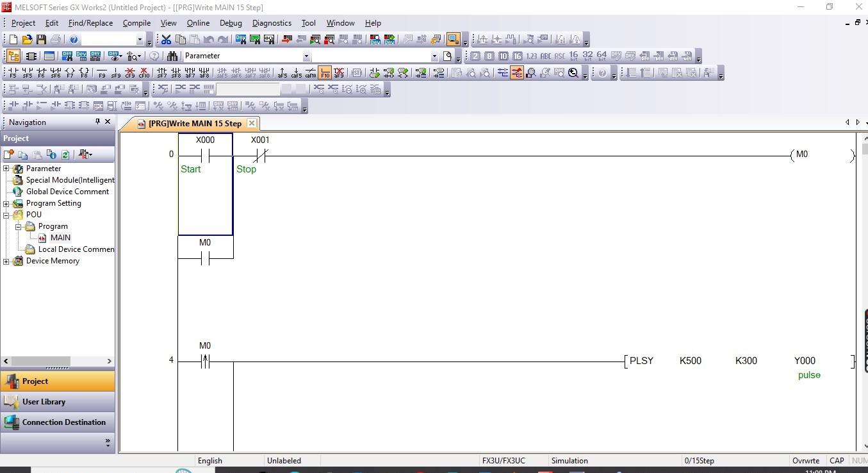Draw vertical line with sF9 icon
The height and width of the screenshot is (473, 868).
(115, 73)
